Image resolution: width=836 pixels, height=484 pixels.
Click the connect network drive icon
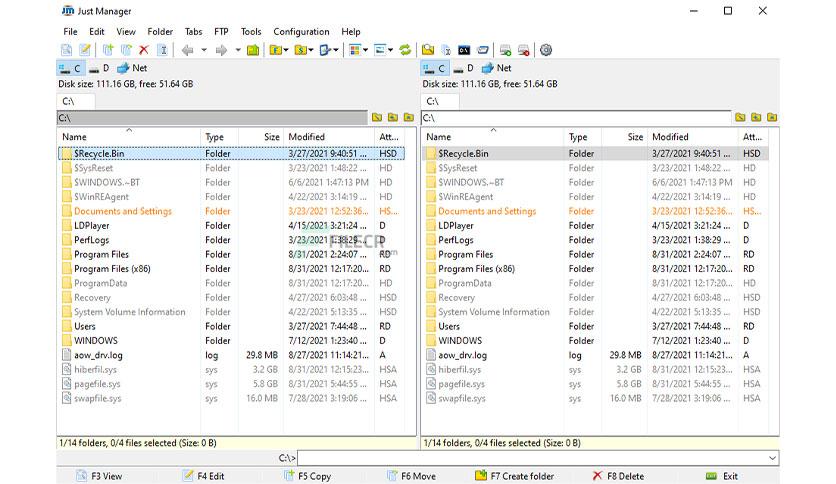point(505,50)
